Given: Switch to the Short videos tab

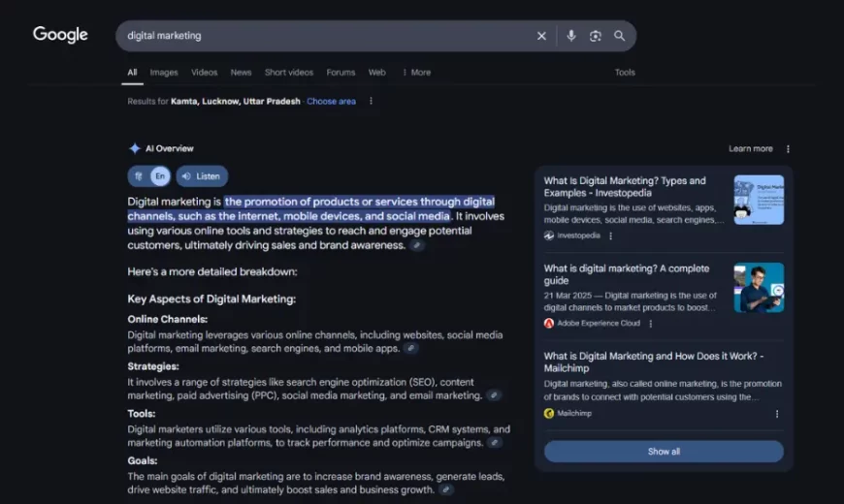Looking at the screenshot, I should 288,72.
